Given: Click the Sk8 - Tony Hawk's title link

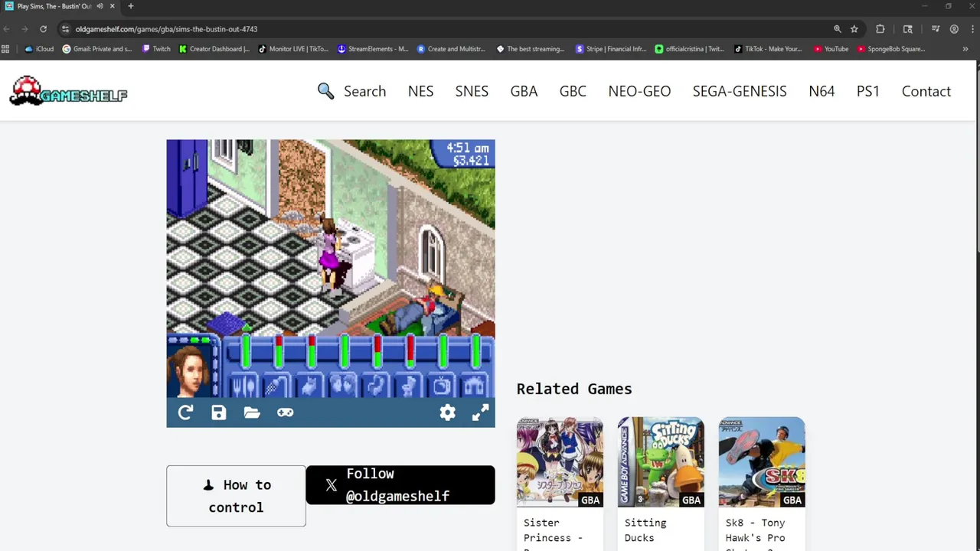Looking at the screenshot, I should pos(755,534).
